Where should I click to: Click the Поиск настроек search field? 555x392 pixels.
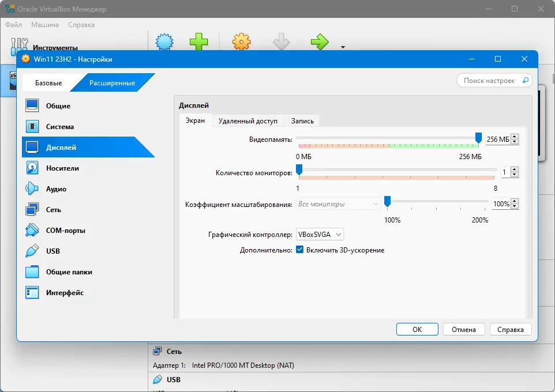click(494, 80)
